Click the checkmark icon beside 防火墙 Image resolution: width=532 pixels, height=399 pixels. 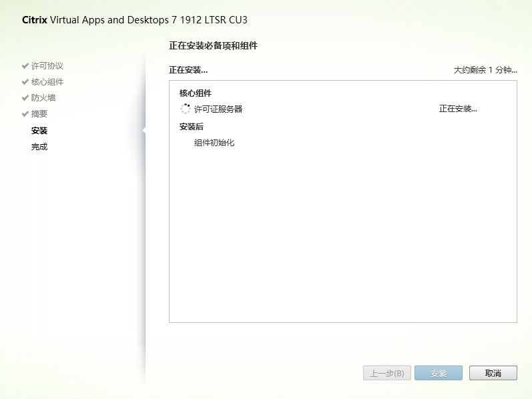25,98
